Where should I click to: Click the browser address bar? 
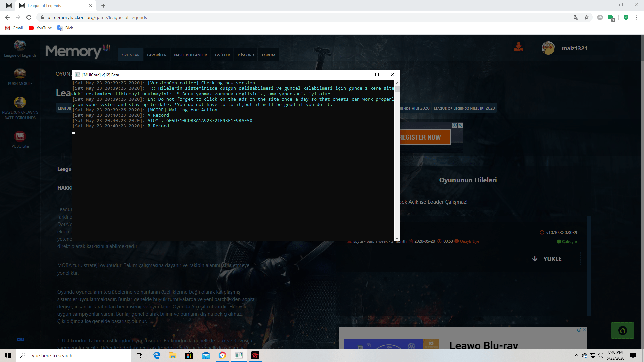302,17
